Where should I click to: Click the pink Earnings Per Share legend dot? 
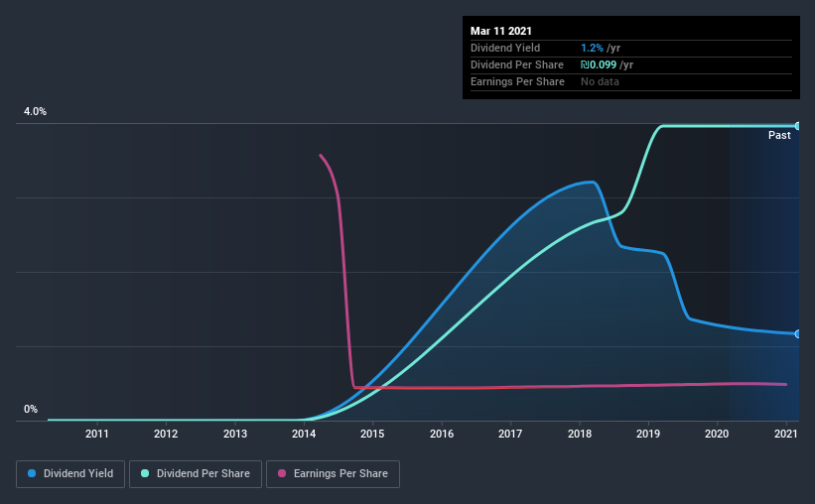point(282,473)
